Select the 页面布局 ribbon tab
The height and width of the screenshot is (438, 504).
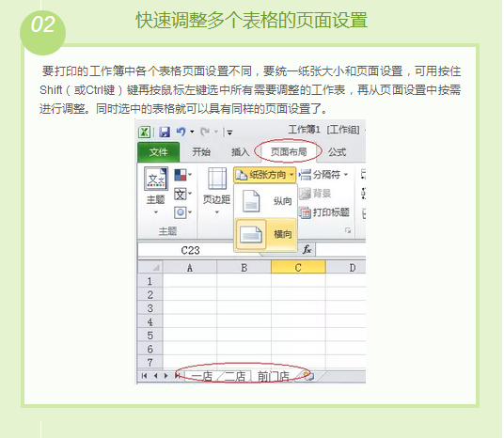[289, 151]
